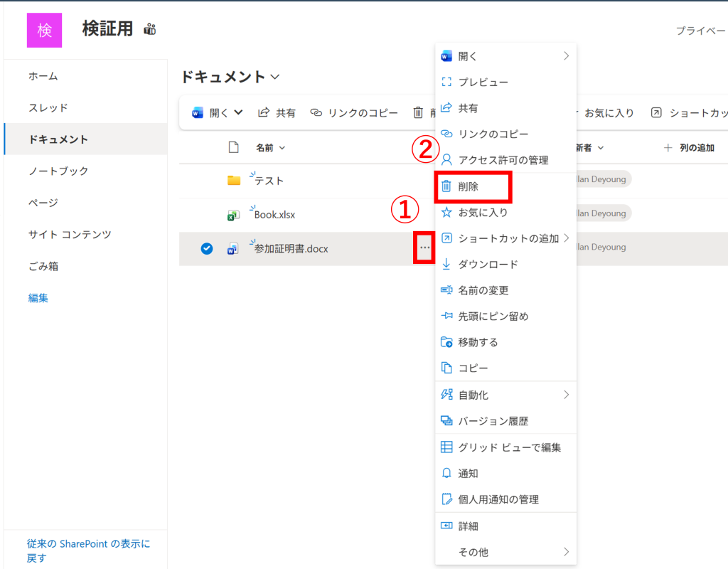This screenshot has width=728, height=569.
Task: Click the download arrow icon in context menu
Action: pyautogui.click(x=446, y=264)
